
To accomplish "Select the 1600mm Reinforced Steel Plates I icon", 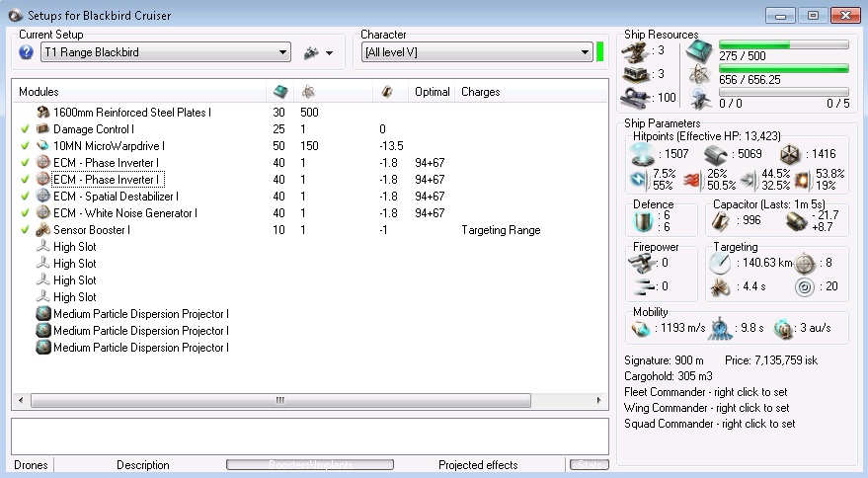I will click(42, 113).
